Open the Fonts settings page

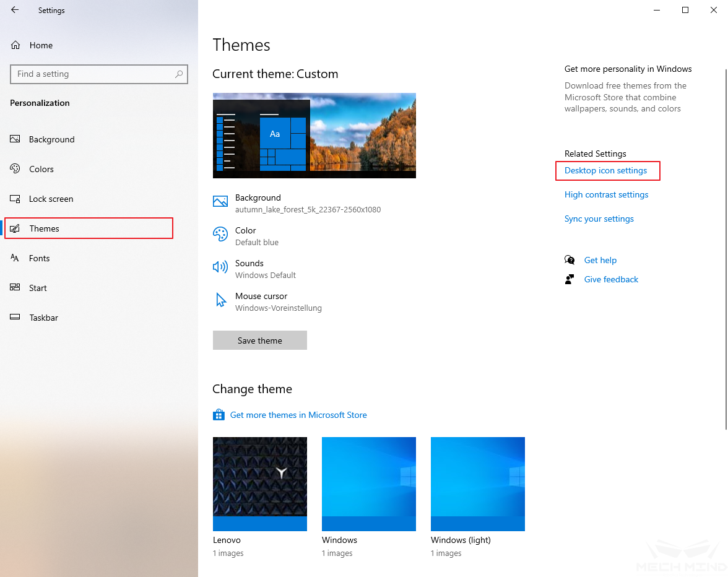click(39, 258)
